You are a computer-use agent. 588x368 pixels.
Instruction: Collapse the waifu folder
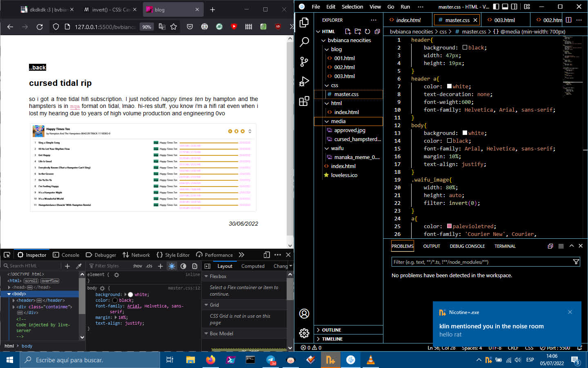click(348, 148)
